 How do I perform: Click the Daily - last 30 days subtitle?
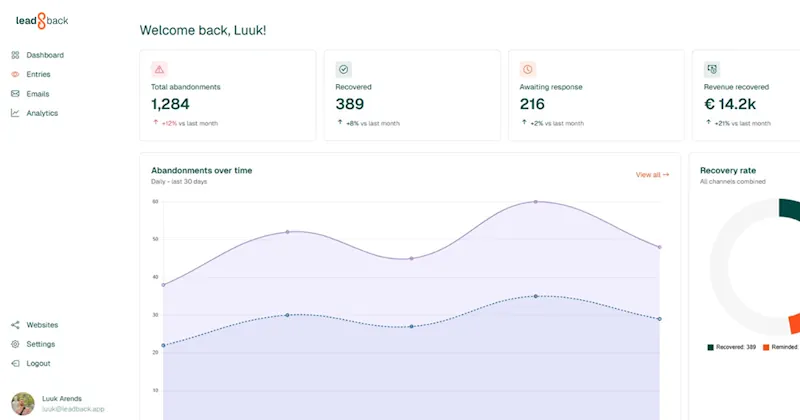pos(179,182)
